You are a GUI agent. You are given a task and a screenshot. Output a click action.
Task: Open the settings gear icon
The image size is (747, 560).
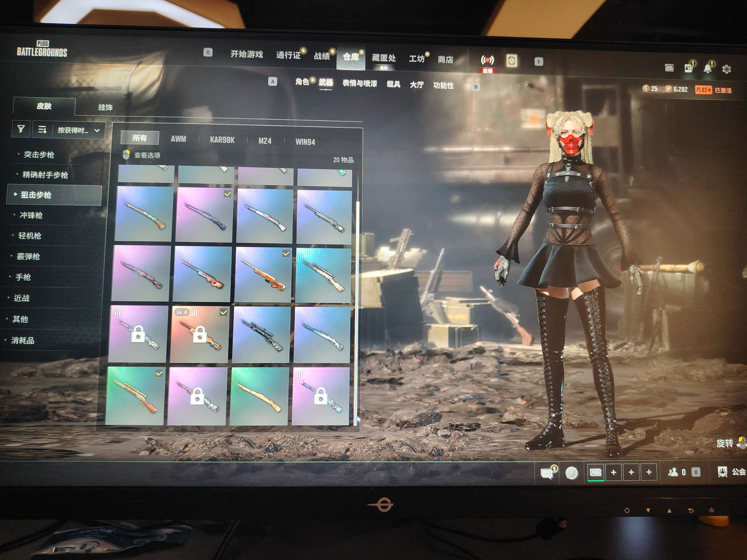(726, 69)
